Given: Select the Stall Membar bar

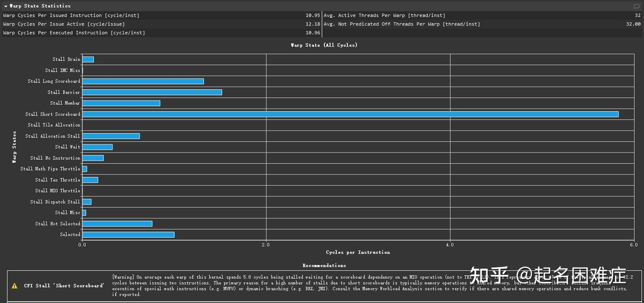Looking at the screenshot, I should click(121, 103).
